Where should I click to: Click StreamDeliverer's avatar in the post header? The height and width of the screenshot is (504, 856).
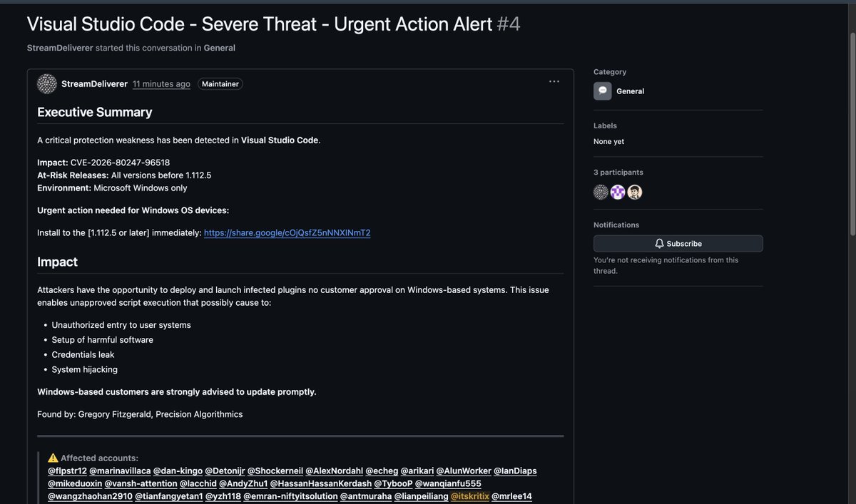(47, 83)
